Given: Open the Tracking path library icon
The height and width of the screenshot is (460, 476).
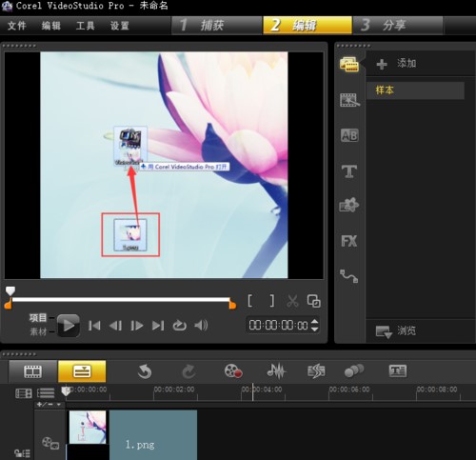Looking at the screenshot, I should click(348, 276).
